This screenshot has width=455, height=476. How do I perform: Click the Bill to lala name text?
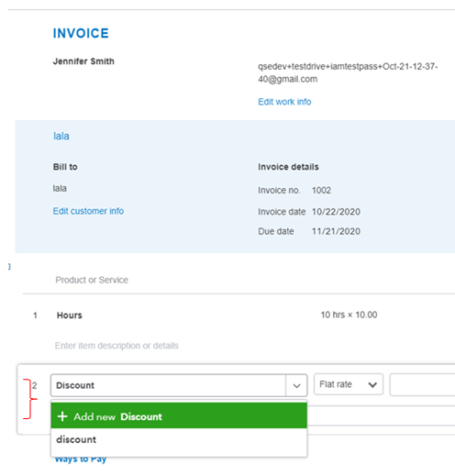60,188
